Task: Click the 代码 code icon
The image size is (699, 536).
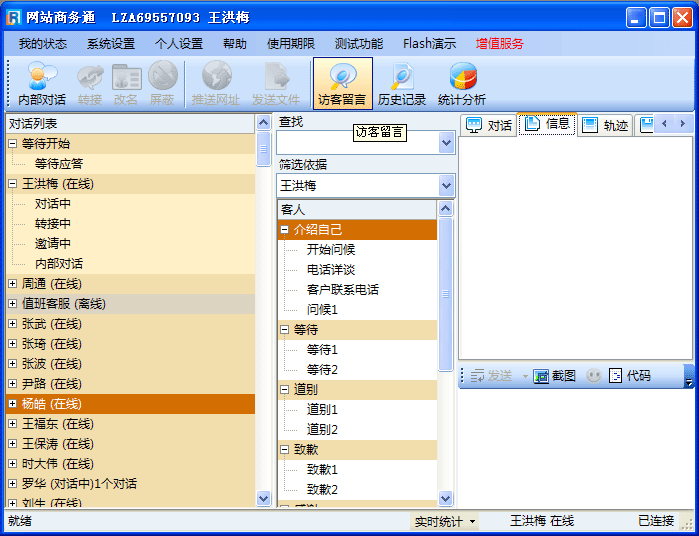Action: pyautogui.click(x=616, y=376)
